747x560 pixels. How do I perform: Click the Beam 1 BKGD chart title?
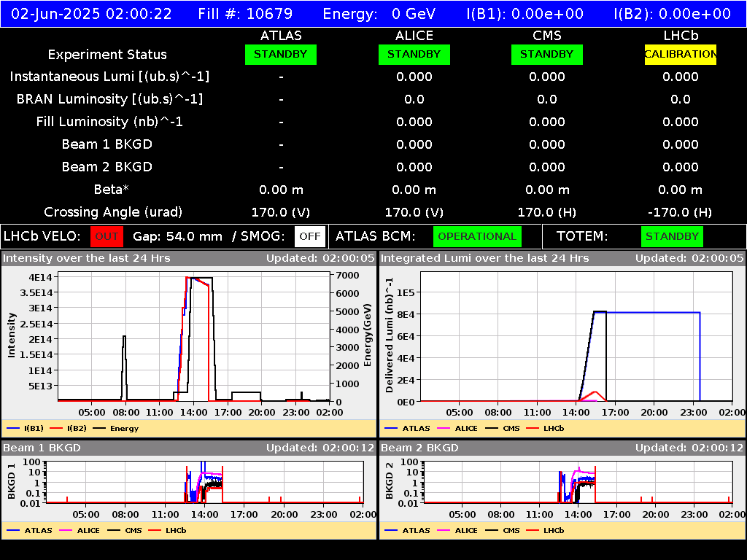click(42, 448)
